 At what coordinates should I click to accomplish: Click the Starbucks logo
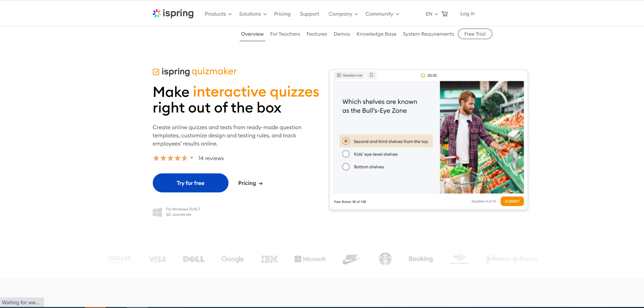(385, 259)
